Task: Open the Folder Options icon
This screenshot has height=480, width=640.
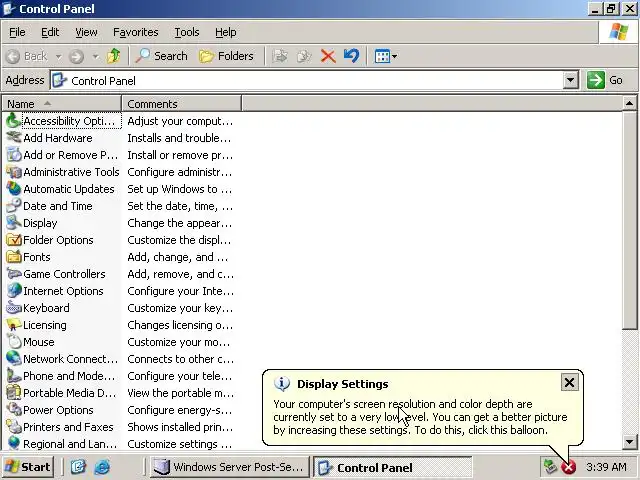Action: (x=14, y=240)
